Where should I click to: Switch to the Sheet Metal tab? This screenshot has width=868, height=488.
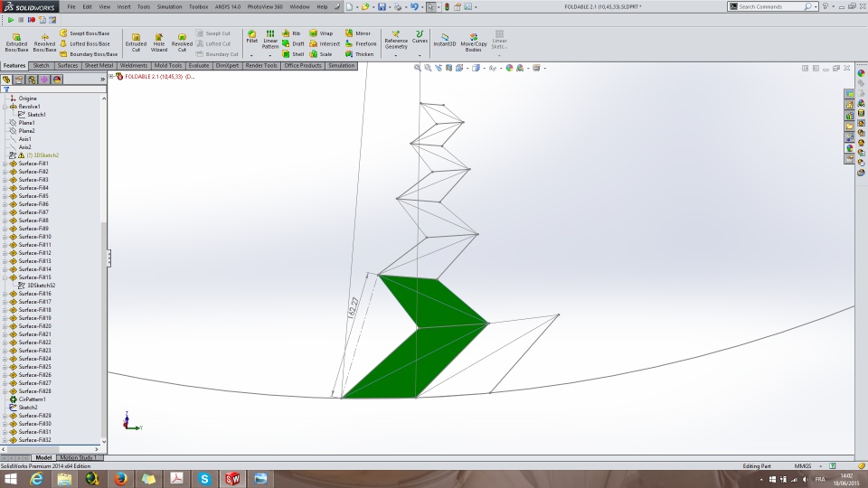[99, 65]
